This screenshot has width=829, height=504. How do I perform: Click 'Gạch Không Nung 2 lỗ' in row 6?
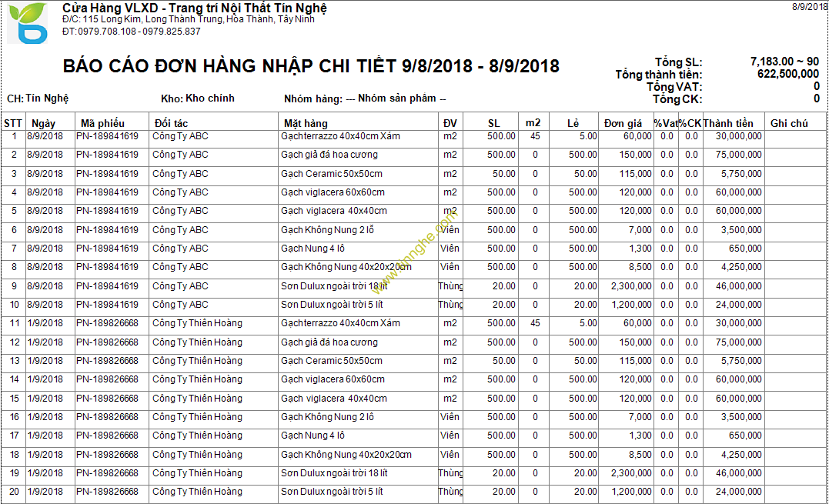327,230
